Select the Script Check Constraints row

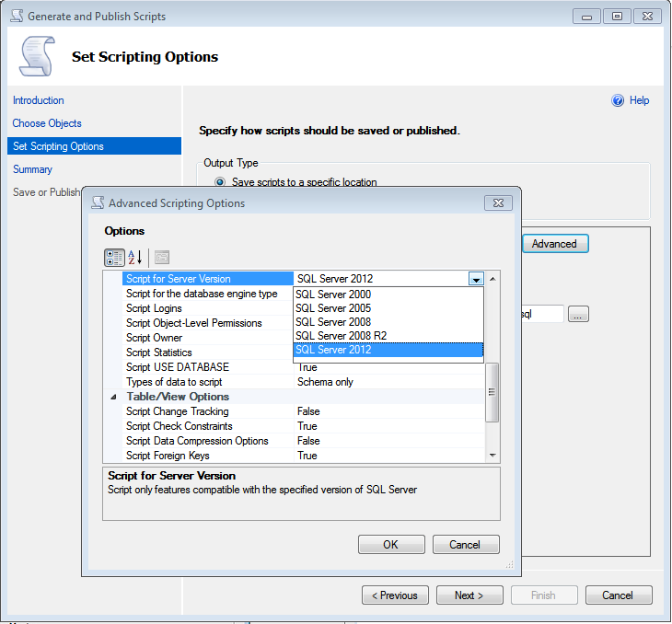click(180, 426)
